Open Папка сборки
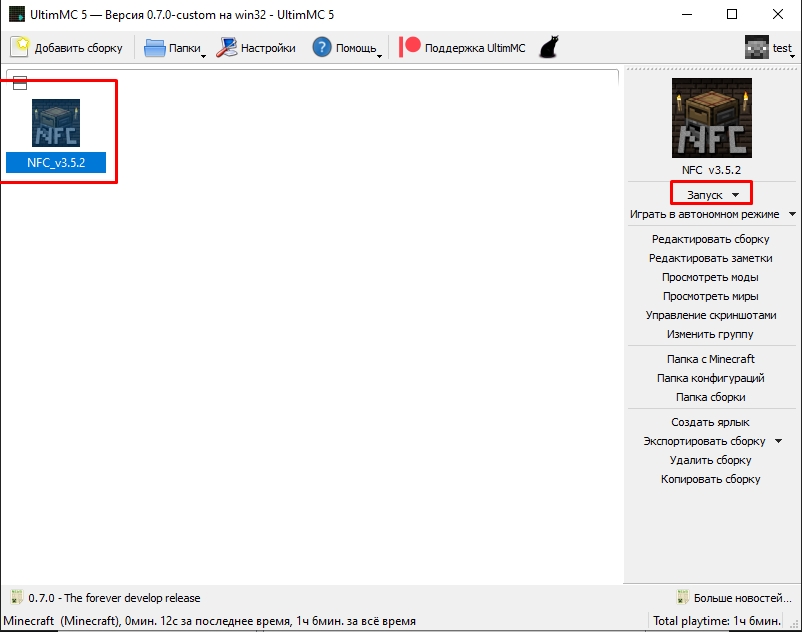The height and width of the screenshot is (632, 802). (710, 397)
